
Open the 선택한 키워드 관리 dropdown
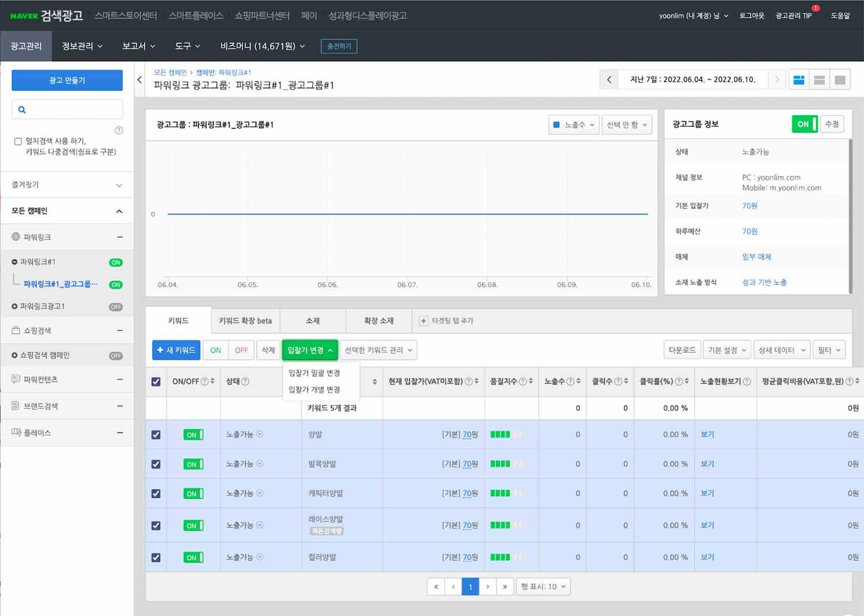coord(378,350)
